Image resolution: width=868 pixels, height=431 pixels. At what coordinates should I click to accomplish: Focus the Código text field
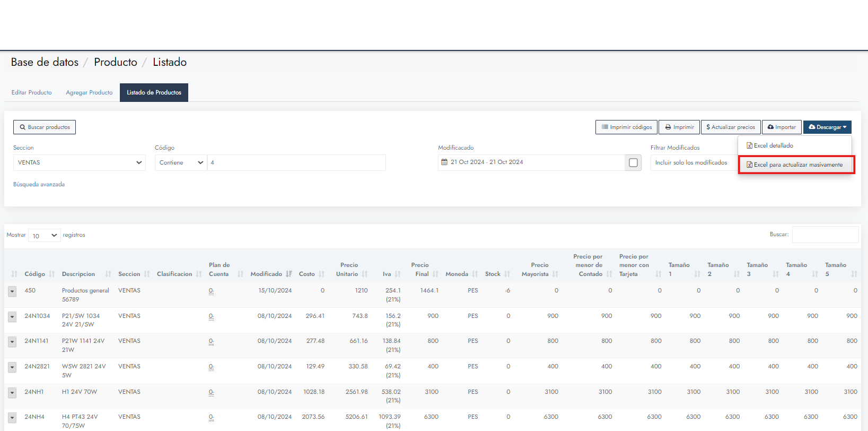coord(296,162)
